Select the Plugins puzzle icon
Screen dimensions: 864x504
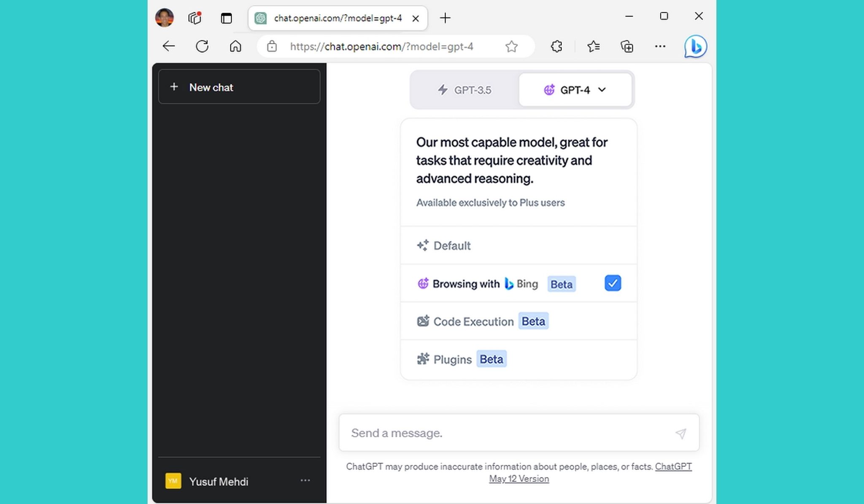click(x=423, y=359)
